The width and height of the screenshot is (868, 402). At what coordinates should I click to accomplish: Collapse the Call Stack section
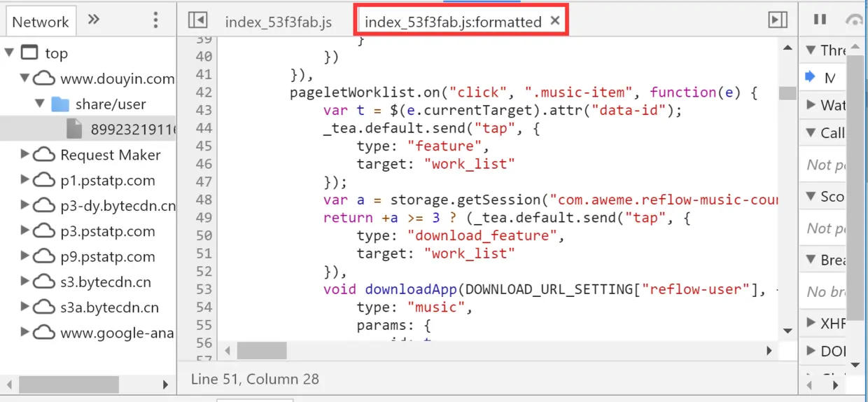click(811, 133)
